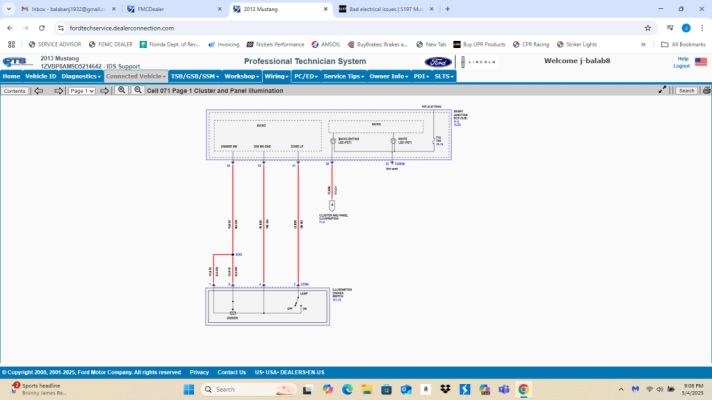Expand the Workshop dropdown menu
Viewport: 712px width, 400px height.
coord(242,76)
